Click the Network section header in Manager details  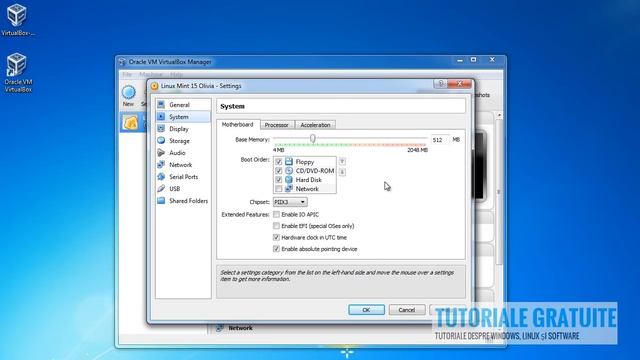[240, 328]
